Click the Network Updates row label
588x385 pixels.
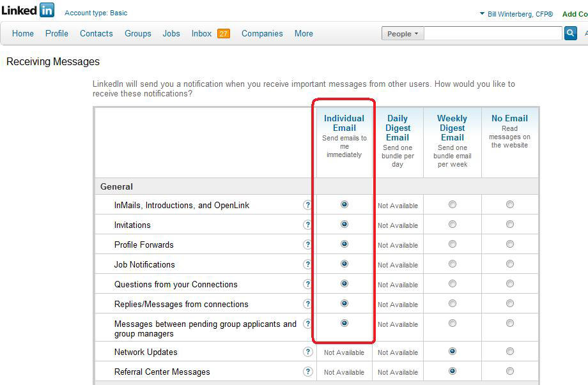click(x=146, y=352)
